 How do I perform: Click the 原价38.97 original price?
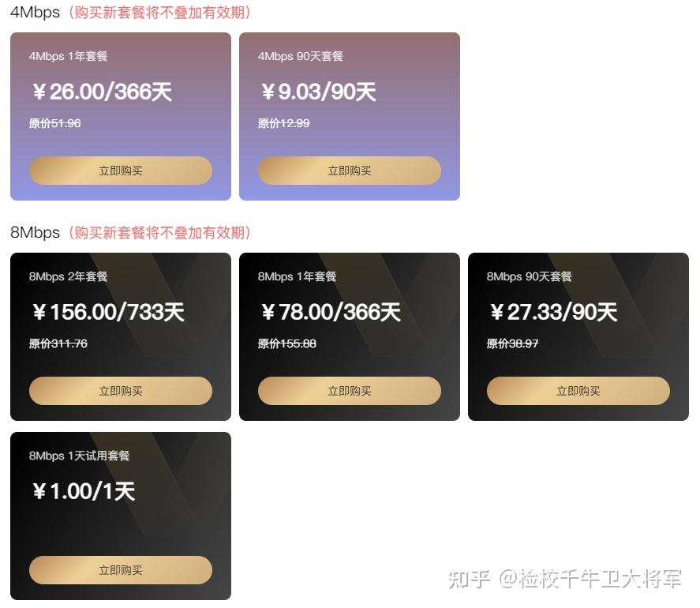(x=512, y=343)
